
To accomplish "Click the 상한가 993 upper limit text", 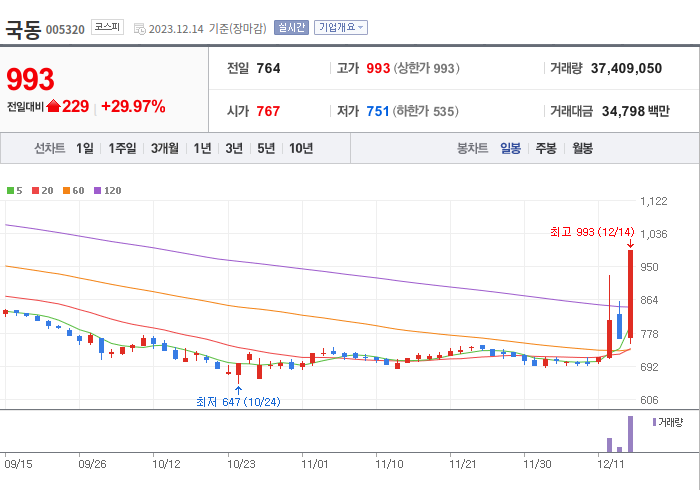I will point(426,68).
